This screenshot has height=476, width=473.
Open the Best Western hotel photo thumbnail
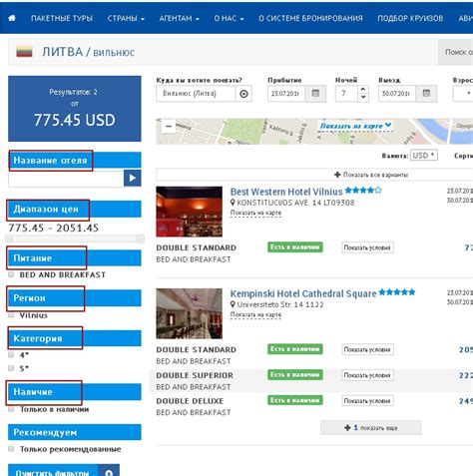coord(189,212)
